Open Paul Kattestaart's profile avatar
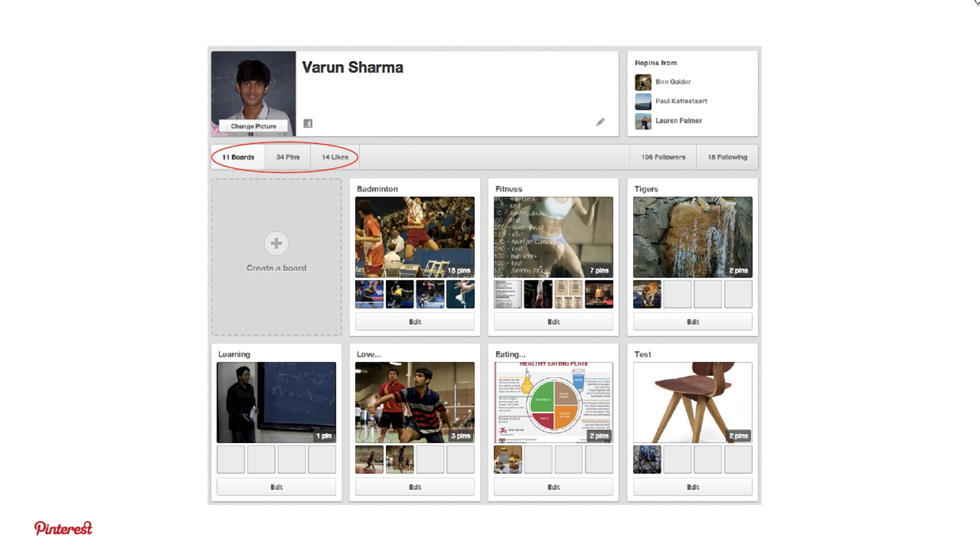This screenshot has width=980, height=551. point(642,101)
